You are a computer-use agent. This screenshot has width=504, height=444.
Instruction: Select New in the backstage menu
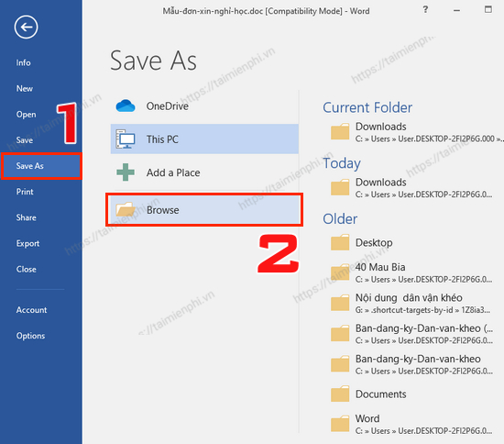25,88
